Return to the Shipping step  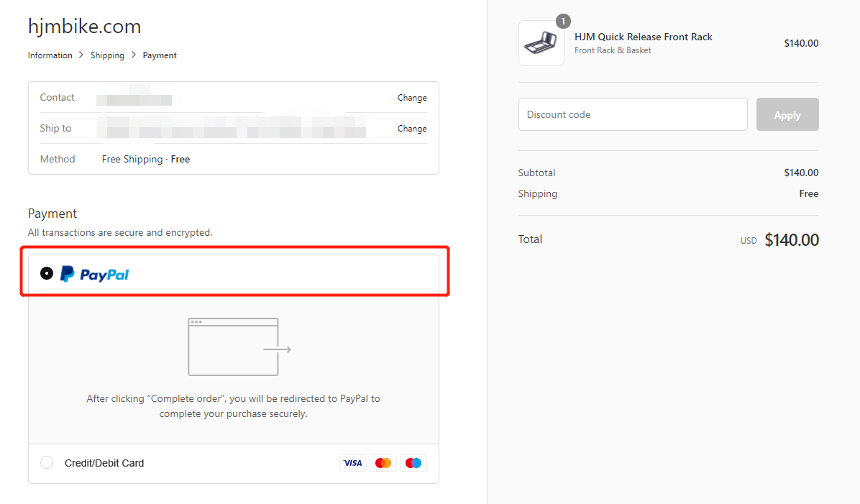[107, 55]
